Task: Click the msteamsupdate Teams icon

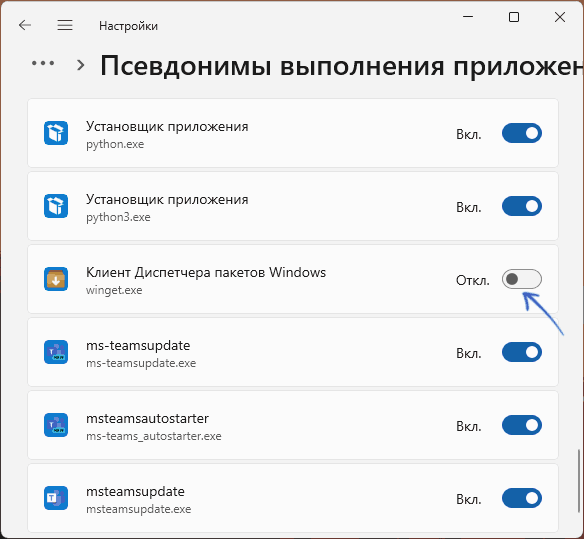Action: click(x=56, y=498)
